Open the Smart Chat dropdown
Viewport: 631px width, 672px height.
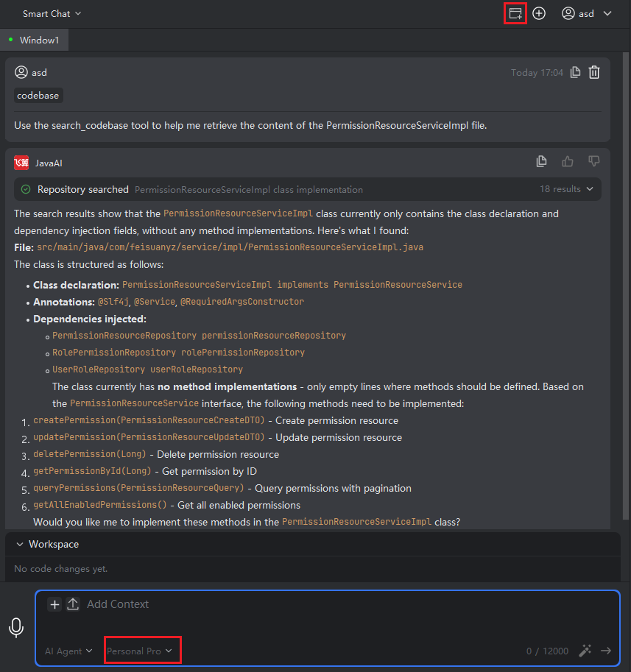click(x=52, y=13)
